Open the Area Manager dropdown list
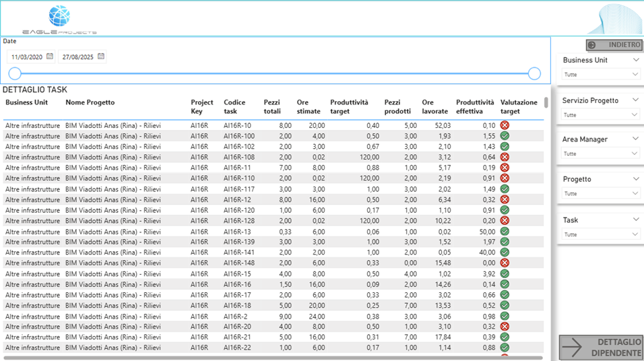The image size is (644, 361). [x=600, y=154]
